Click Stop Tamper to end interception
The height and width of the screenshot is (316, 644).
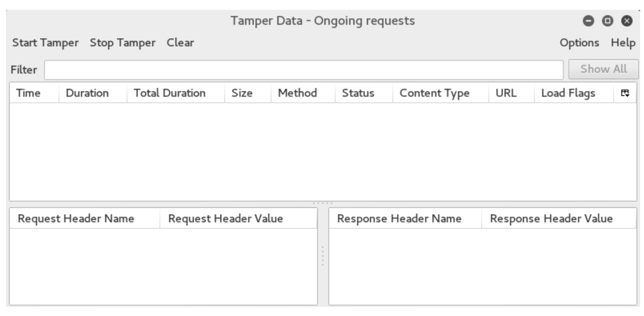123,43
